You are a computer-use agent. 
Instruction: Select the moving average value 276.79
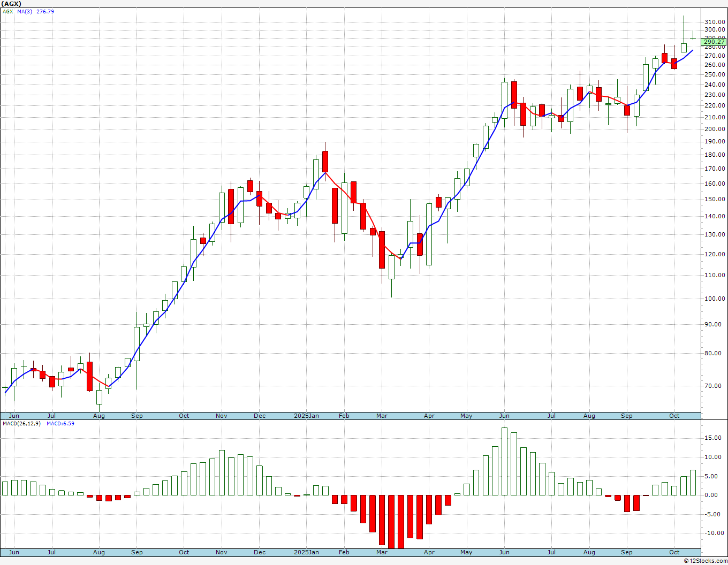coord(45,11)
